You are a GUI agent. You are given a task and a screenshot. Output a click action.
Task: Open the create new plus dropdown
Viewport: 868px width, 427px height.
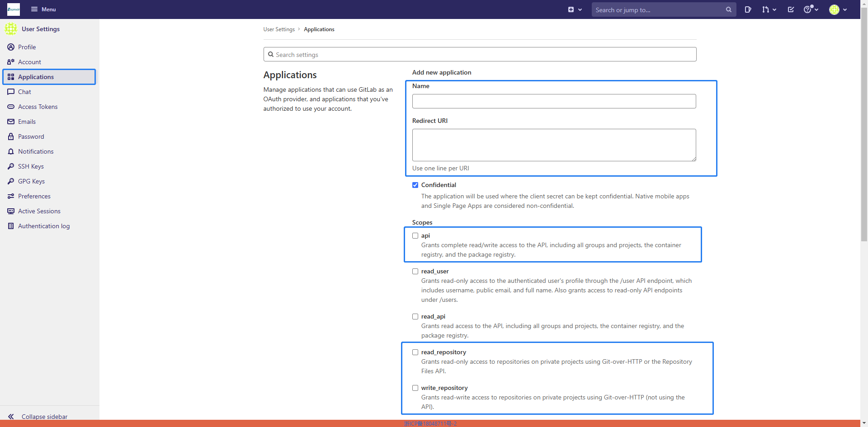[575, 9]
